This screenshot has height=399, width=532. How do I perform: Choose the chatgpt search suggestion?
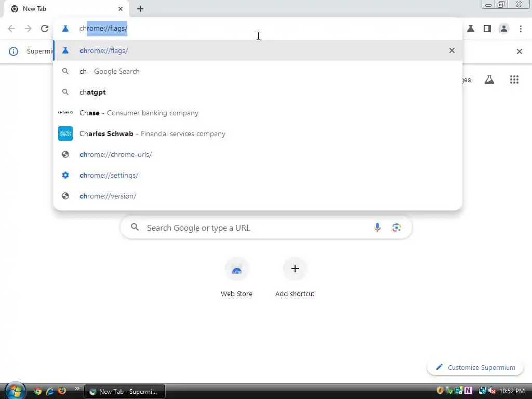click(258, 92)
